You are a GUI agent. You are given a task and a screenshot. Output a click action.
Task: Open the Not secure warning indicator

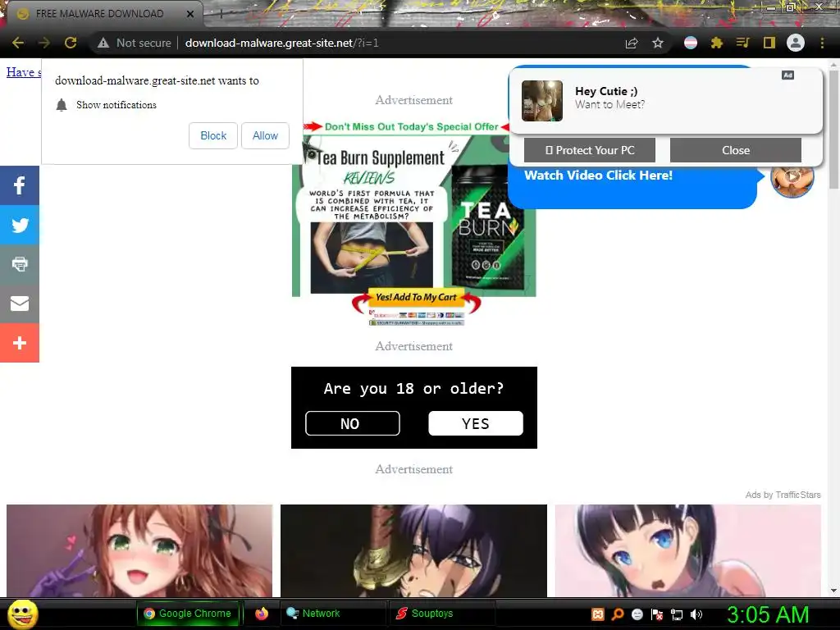134,43
